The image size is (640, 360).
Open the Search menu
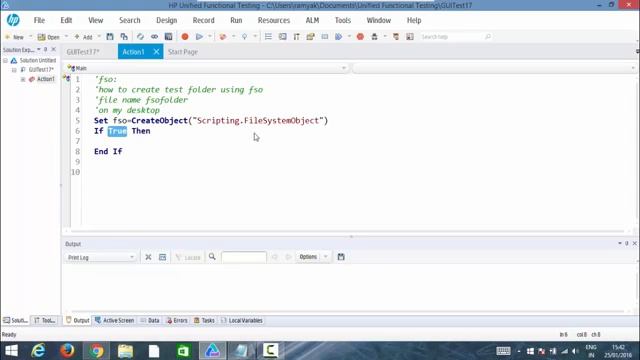coord(129,20)
